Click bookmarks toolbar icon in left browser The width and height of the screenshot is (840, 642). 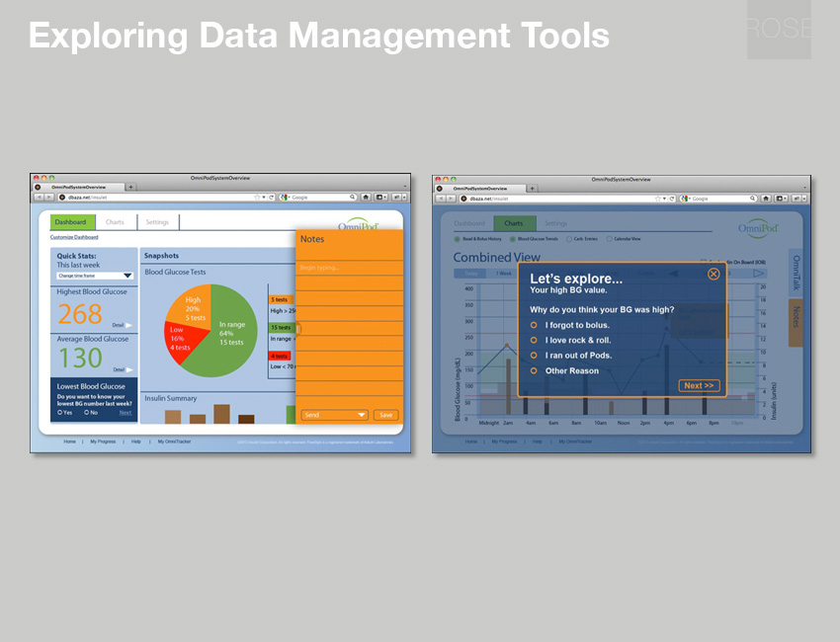click(x=380, y=197)
